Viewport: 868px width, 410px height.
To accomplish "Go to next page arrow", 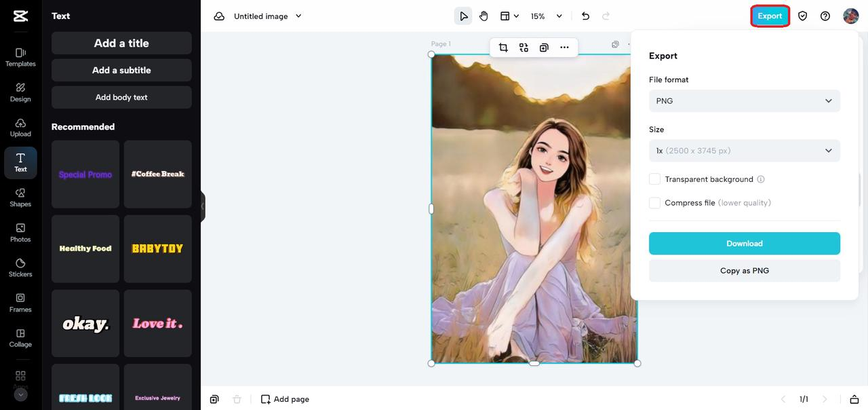I will pyautogui.click(x=825, y=399).
